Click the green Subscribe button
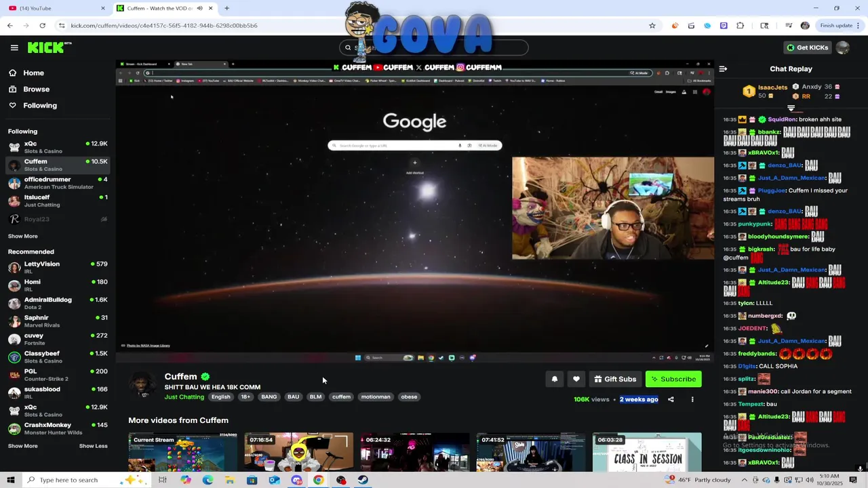This screenshot has height=488, width=868. point(673,380)
